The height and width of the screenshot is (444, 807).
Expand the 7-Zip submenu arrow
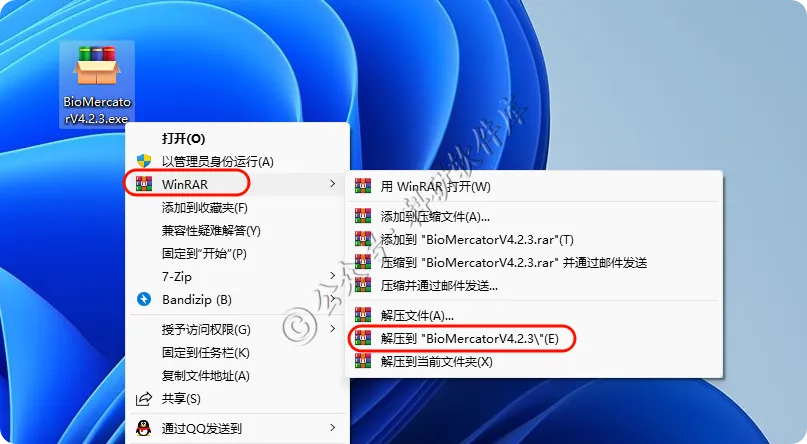pyautogui.click(x=333, y=276)
